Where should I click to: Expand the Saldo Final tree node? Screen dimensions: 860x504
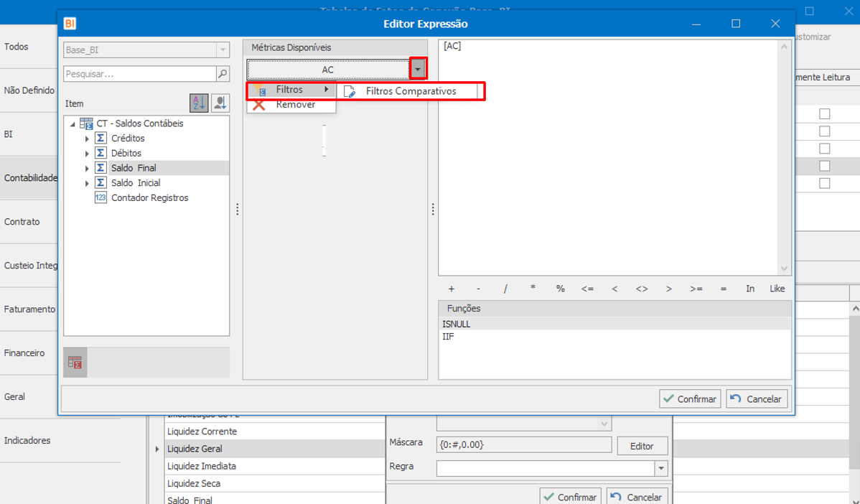pyautogui.click(x=87, y=169)
